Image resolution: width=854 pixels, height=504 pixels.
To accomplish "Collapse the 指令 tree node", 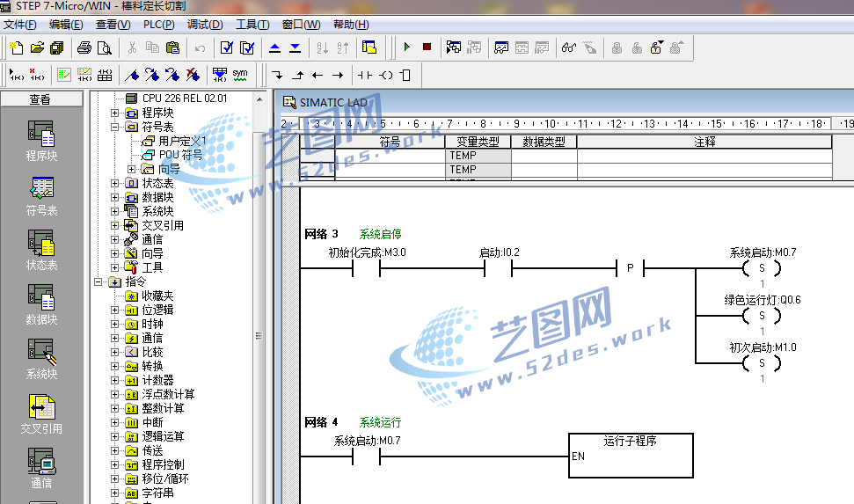I will (98, 281).
